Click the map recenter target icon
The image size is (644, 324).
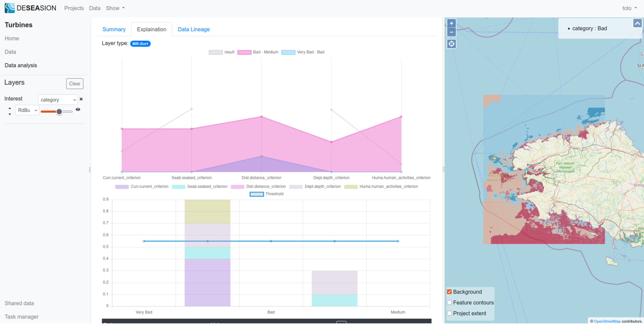pos(451,44)
